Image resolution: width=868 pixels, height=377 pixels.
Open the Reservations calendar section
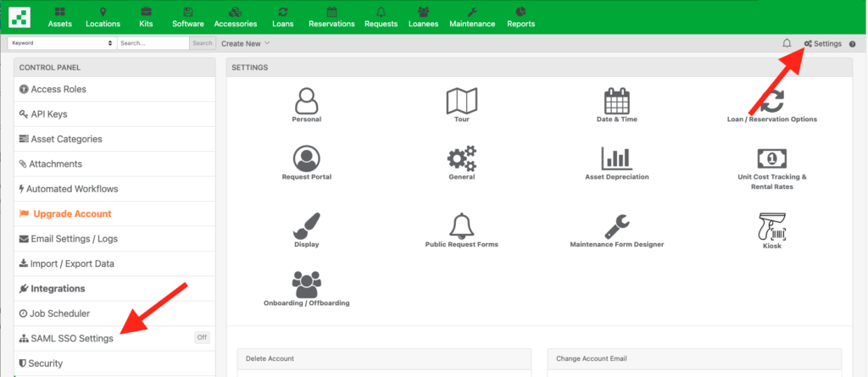pos(331,17)
